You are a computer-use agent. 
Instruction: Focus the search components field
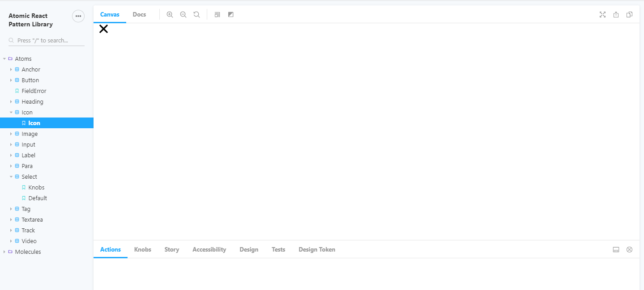point(47,40)
